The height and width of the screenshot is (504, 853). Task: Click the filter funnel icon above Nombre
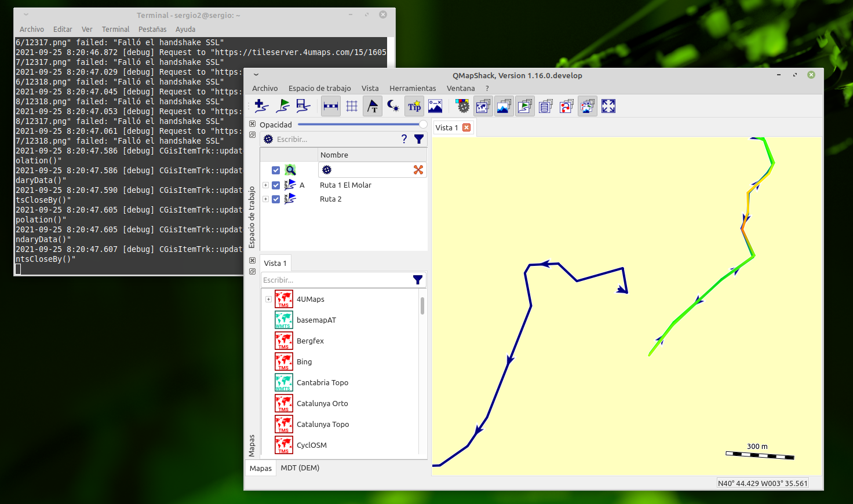(419, 139)
